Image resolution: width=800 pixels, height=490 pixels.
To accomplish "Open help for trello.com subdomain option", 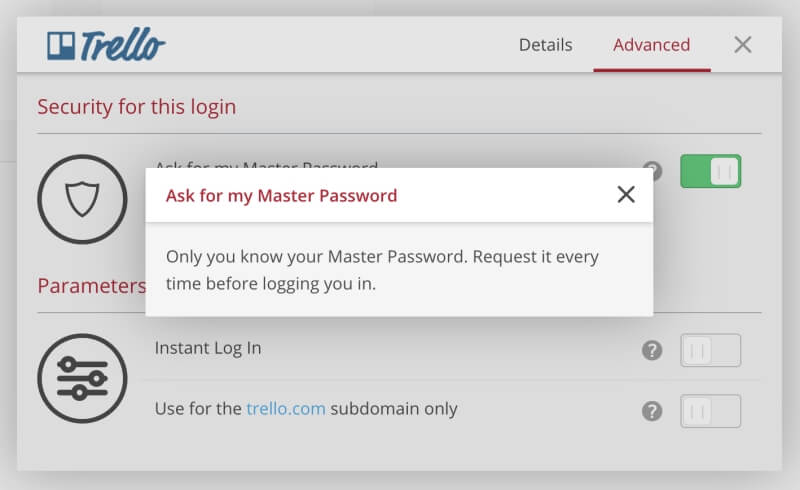I will pos(652,411).
